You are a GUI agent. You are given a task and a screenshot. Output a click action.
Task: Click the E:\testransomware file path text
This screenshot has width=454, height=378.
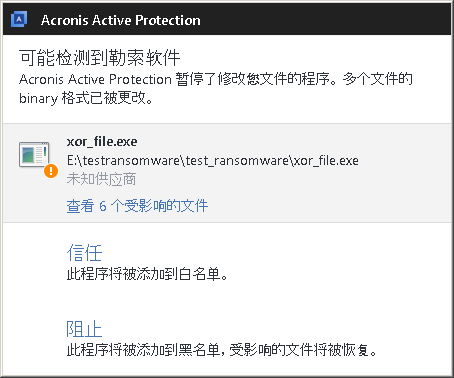(213, 161)
